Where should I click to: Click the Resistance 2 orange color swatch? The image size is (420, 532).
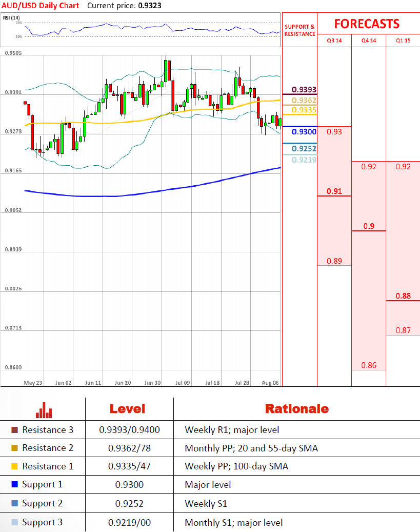[14, 448]
